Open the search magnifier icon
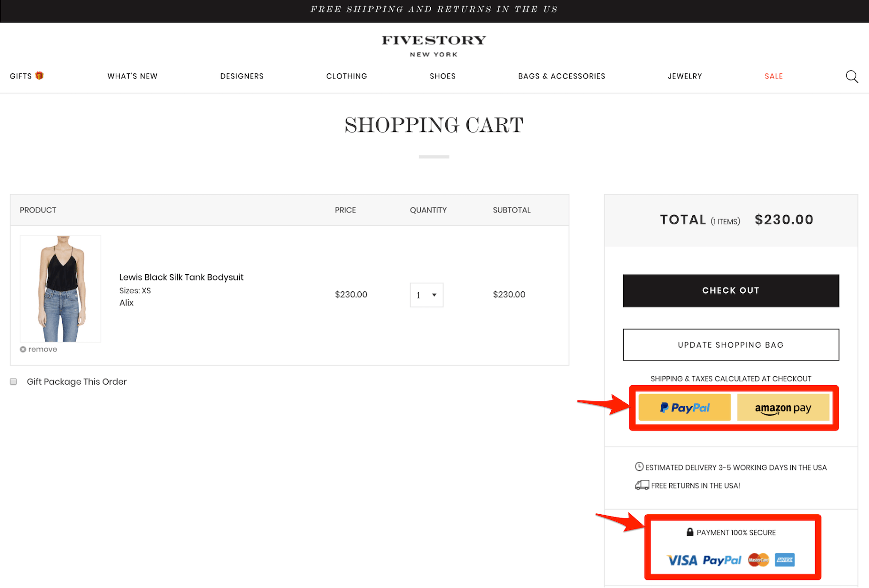The image size is (869, 588). point(851,77)
